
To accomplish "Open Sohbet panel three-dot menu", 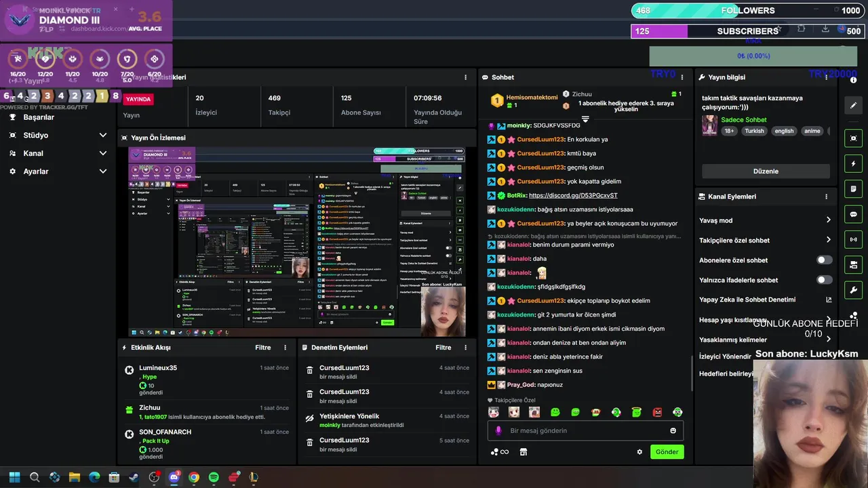I will (x=682, y=77).
